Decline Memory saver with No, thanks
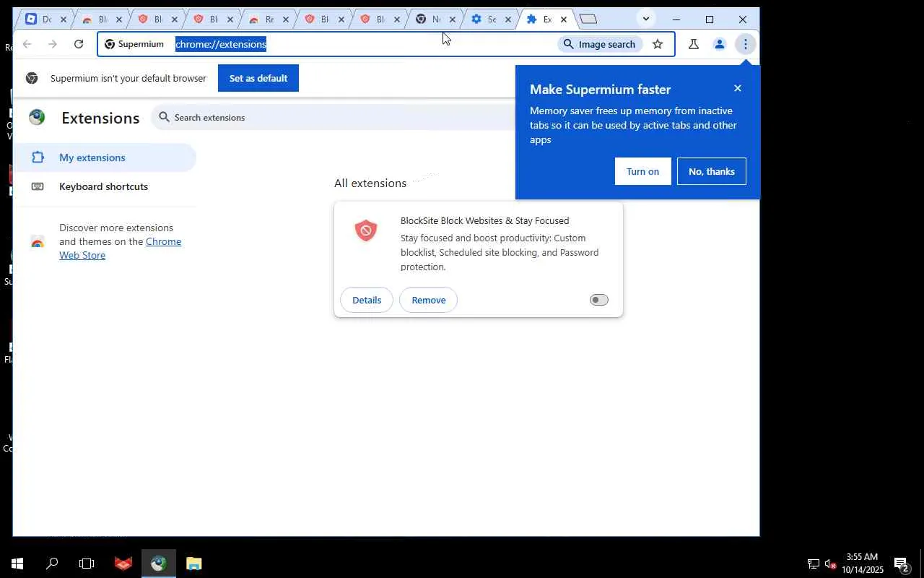924x578 pixels. pyautogui.click(x=712, y=171)
